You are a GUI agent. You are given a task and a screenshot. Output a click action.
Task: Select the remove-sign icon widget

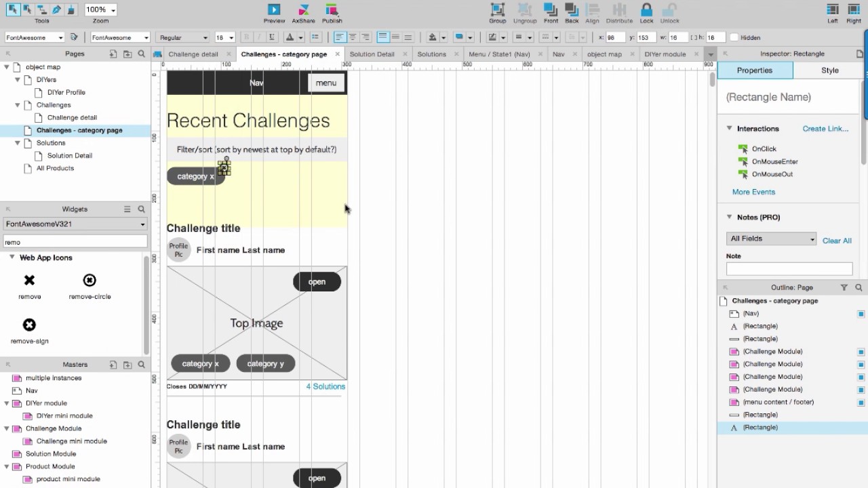tap(29, 325)
